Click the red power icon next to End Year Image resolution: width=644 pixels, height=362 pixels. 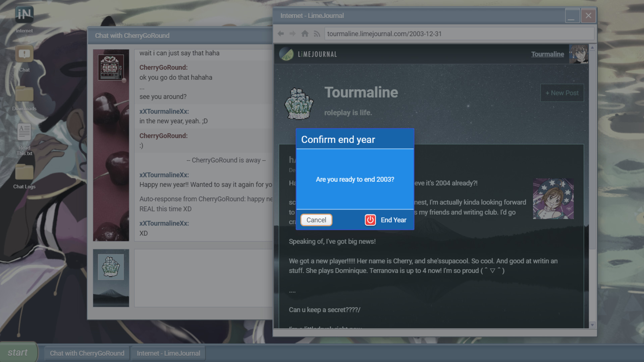pos(370,220)
